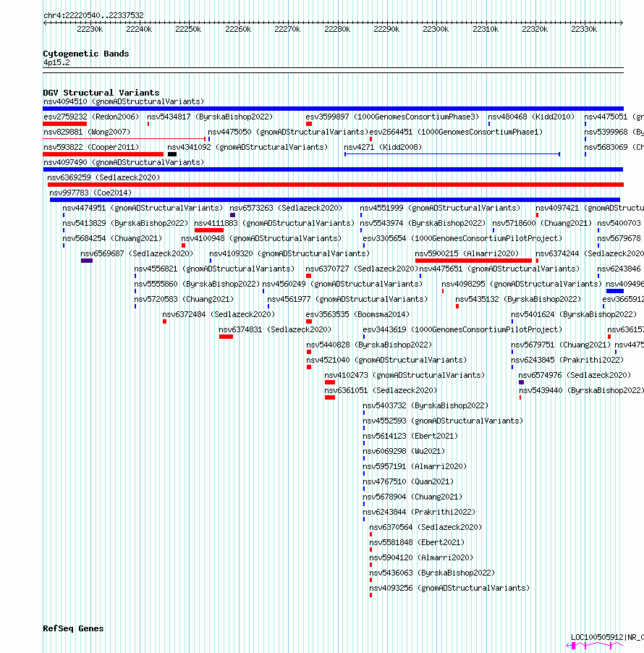The height and width of the screenshot is (653, 644).
Task: Click the nsv6574976 (Sedlazeck2020) purple marker
Action: point(522,382)
